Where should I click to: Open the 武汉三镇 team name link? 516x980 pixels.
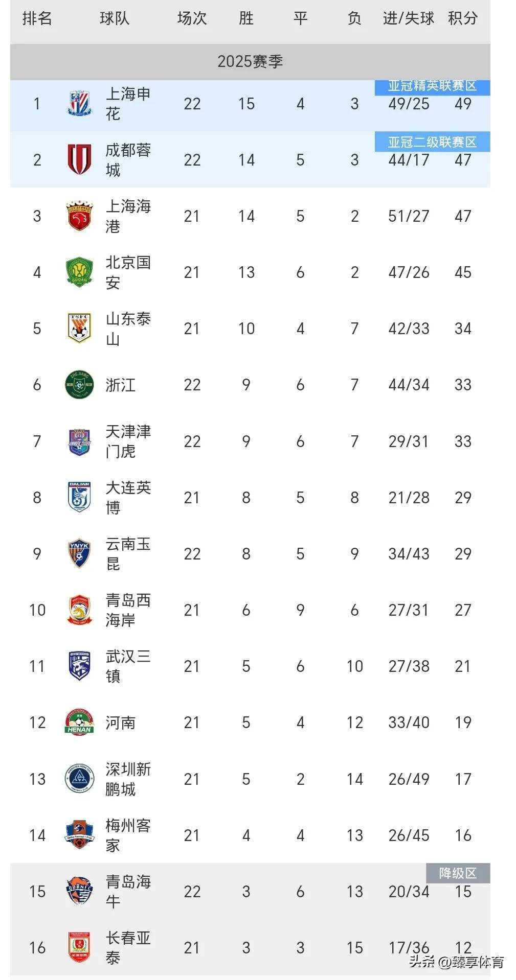click(128, 666)
